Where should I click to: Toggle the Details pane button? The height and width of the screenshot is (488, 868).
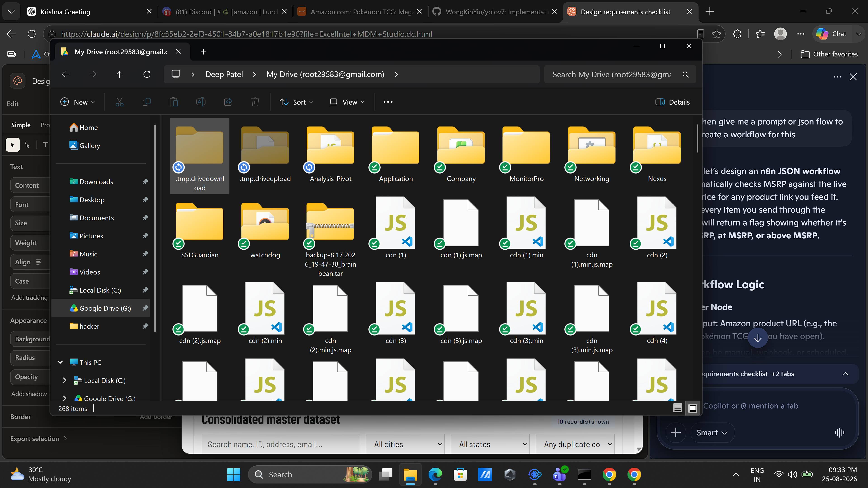click(672, 102)
